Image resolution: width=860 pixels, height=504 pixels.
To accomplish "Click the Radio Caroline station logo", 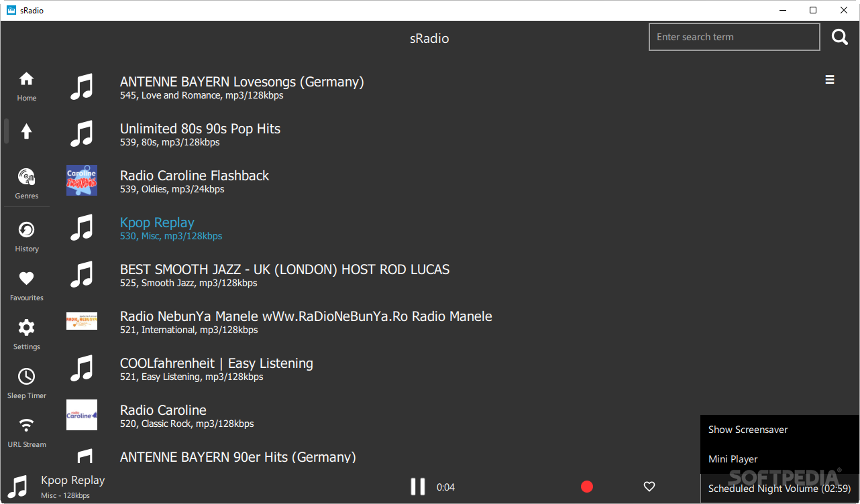I will click(x=82, y=415).
